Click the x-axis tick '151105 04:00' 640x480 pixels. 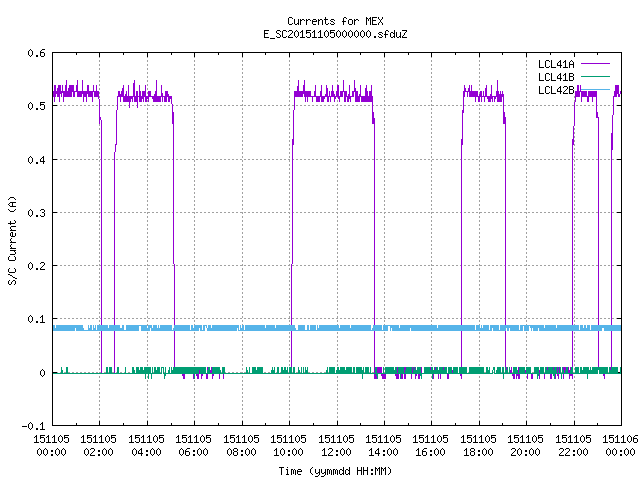pyautogui.click(x=146, y=445)
